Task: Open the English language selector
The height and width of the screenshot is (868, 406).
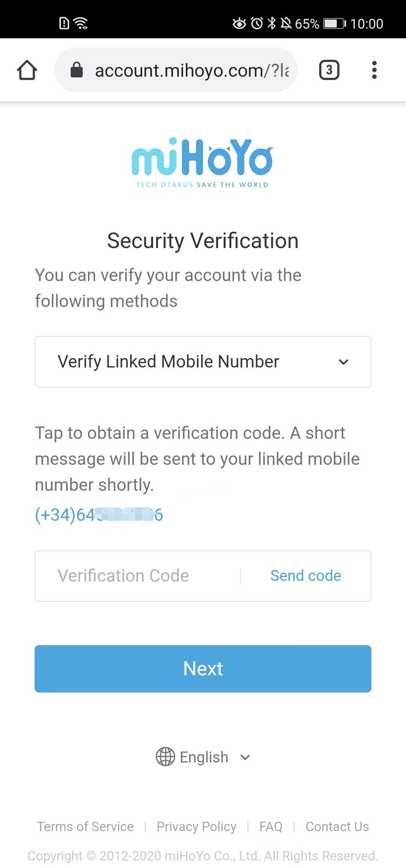Action: [204, 757]
